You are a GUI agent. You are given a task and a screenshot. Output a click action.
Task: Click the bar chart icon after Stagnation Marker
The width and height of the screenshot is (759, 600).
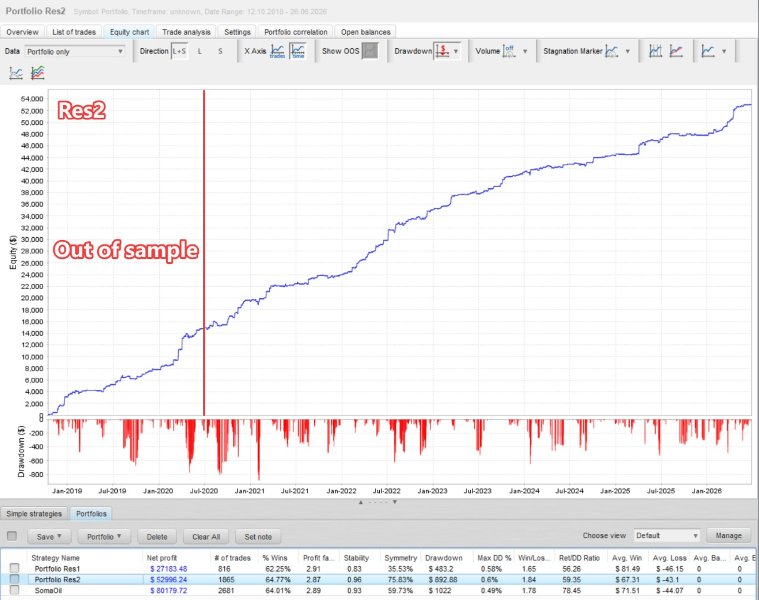[655, 51]
